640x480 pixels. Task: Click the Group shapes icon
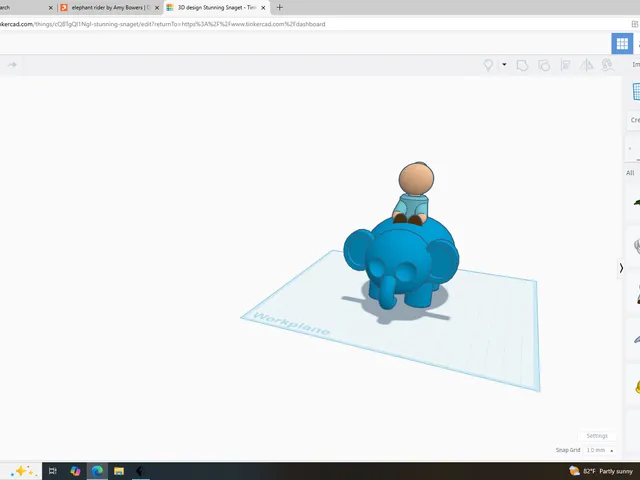point(522,65)
